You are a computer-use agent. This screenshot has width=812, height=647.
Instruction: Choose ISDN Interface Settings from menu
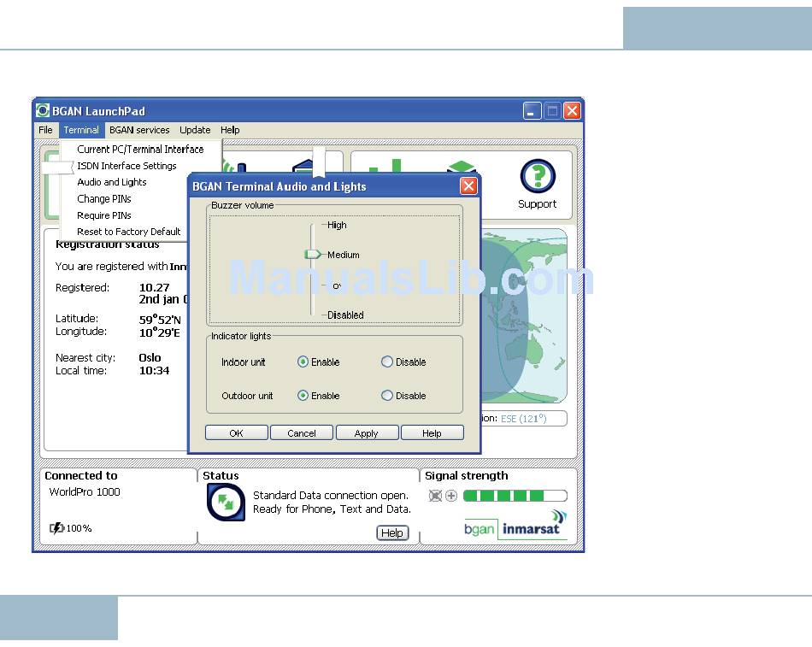(127, 166)
